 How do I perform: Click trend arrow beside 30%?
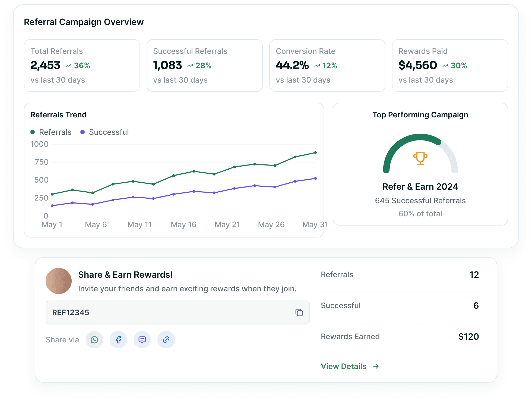point(445,65)
